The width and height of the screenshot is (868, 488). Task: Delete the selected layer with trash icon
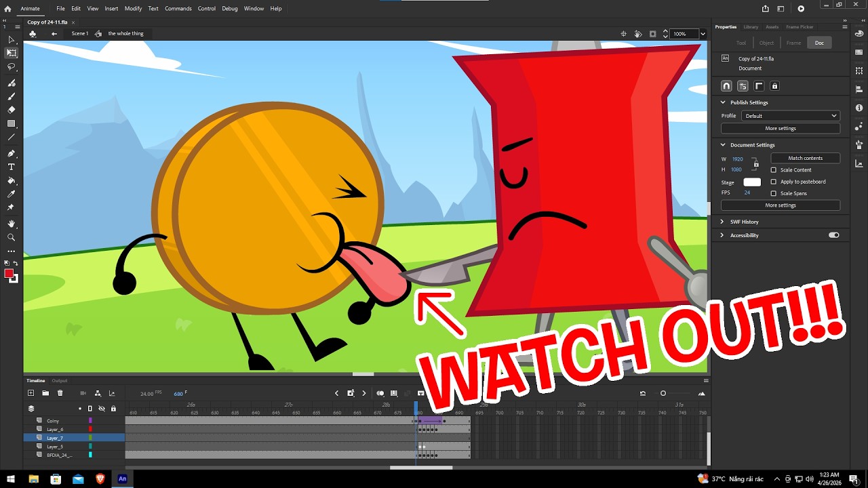(60, 393)
